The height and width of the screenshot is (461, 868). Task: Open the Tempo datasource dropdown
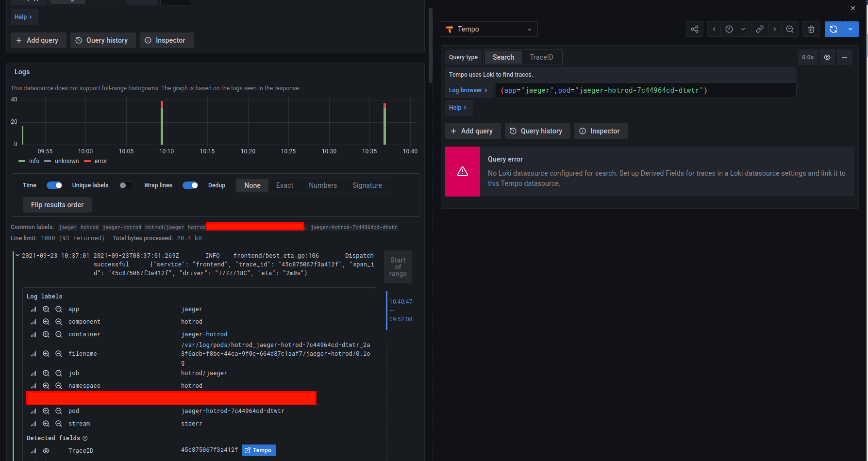(489, 29)
